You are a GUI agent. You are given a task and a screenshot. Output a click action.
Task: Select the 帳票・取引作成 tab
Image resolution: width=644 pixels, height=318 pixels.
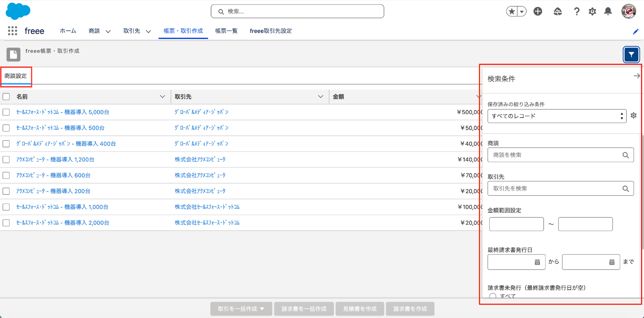(x=183, y=31)
